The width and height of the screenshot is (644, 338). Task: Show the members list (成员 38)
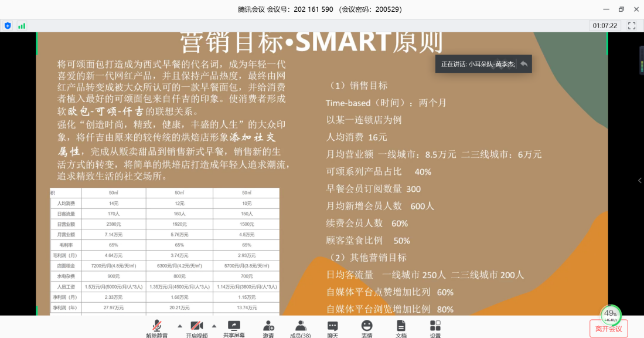coord(301,326)
